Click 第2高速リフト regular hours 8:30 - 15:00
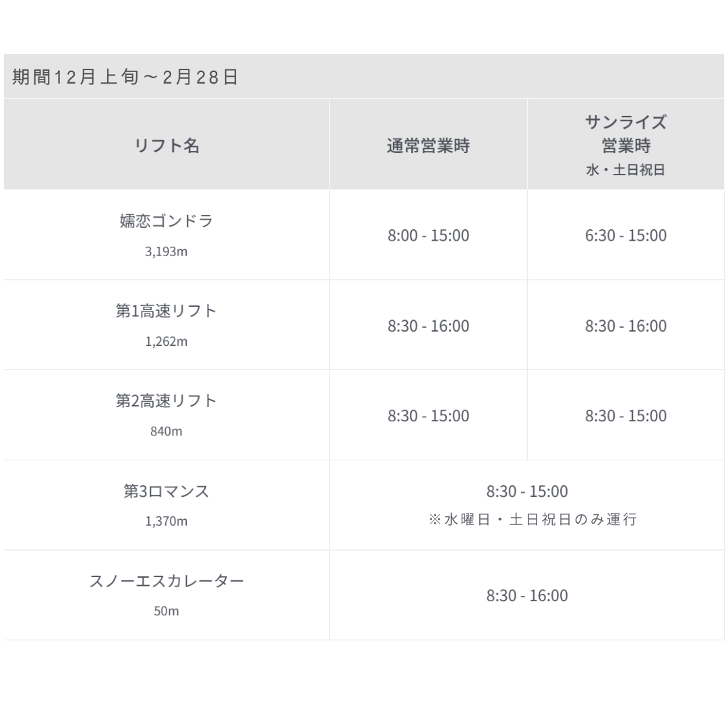The width and height of the screenshot is (728, 728). pyautogui.click(x=428, y=415)
